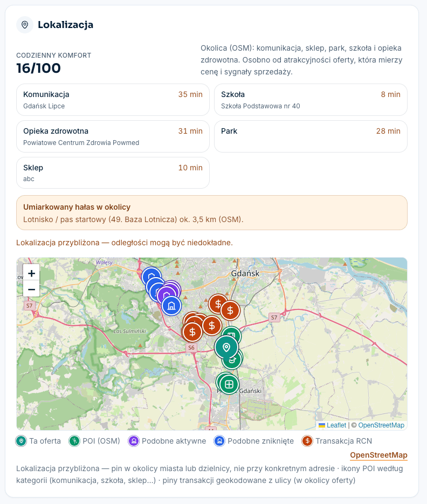
Task: Click the Opieka zdrowotna card
Action: coord(113,136)
